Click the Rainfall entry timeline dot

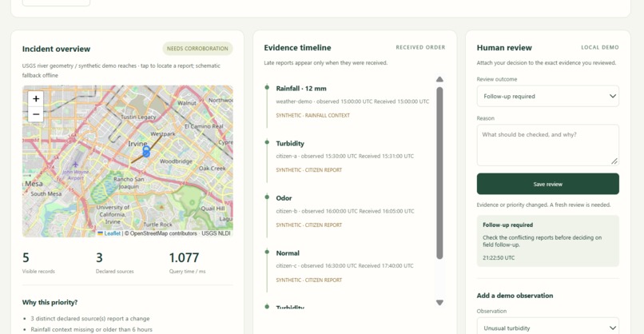[267, 87]
